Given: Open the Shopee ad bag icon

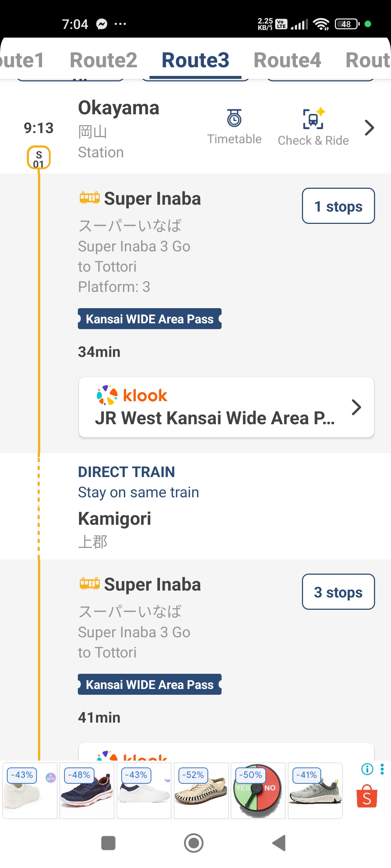Looking at the screenshot, I should click(x=367, y=796).
